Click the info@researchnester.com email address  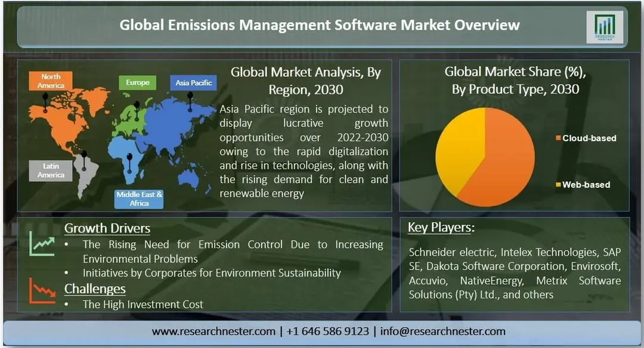(442, 331)
